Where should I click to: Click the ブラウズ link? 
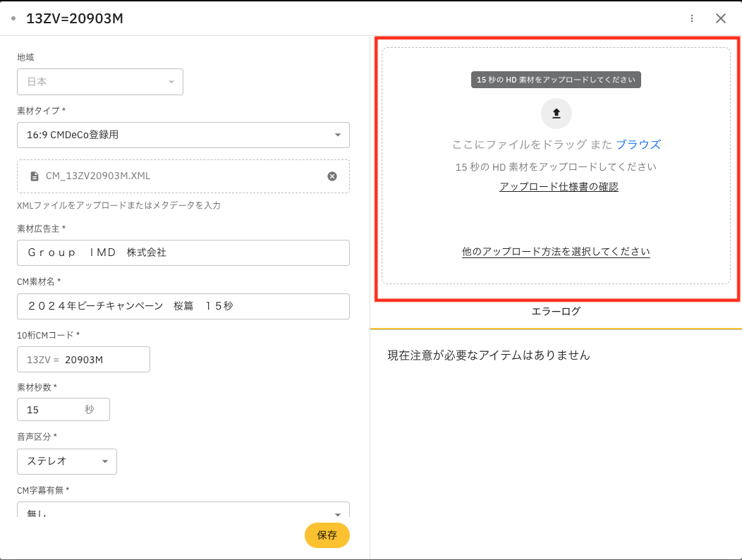(638, 145)
